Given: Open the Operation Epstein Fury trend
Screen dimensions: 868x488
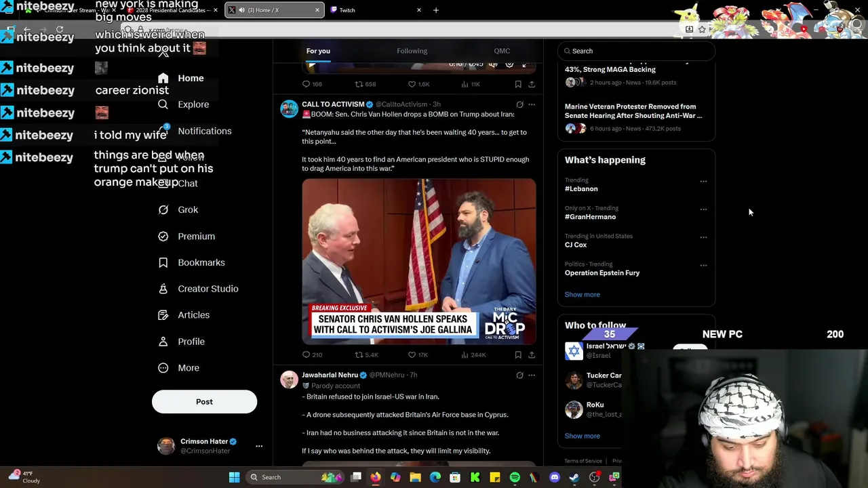Looking at the screenshot, I should pos(602,273).
